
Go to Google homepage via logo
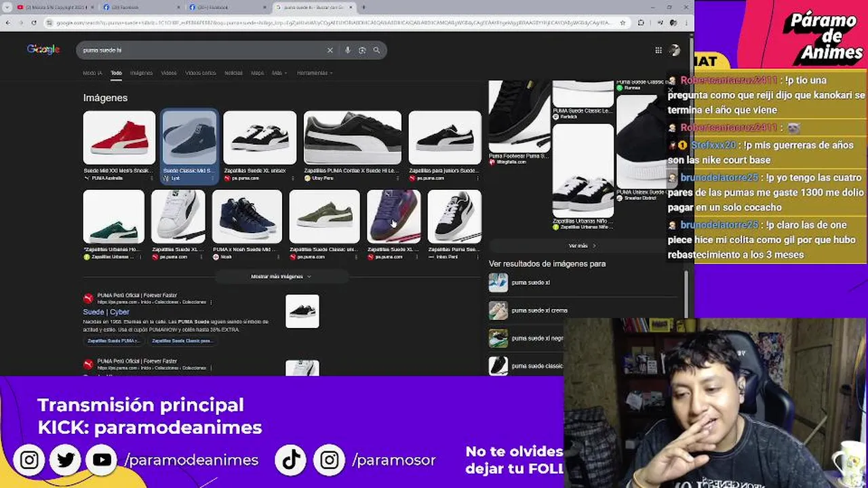43,49
